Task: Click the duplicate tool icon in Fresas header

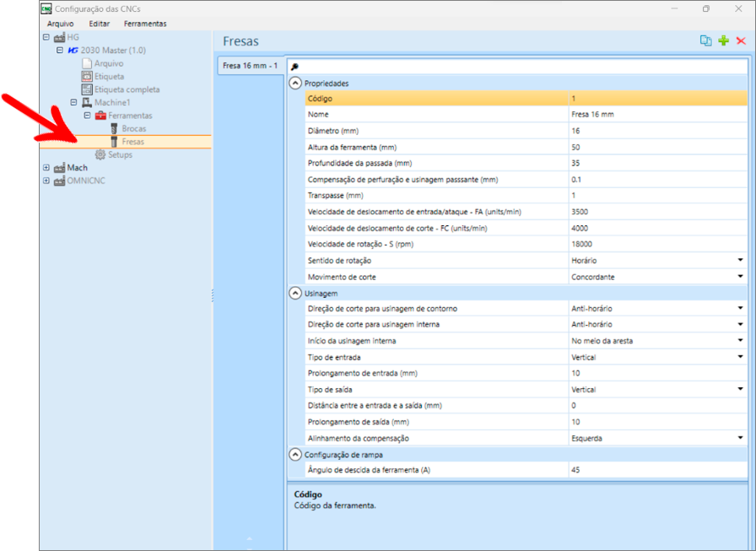Action: (x=706, y=41)
